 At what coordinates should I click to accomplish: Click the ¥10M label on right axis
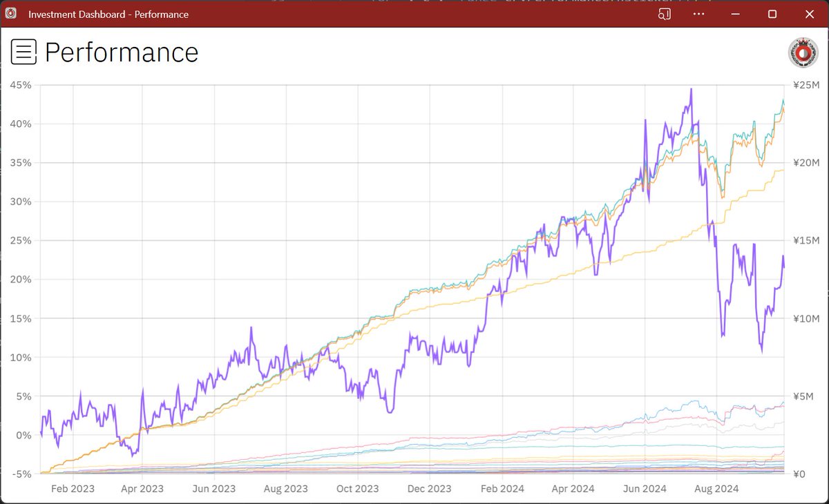(805, 318)
